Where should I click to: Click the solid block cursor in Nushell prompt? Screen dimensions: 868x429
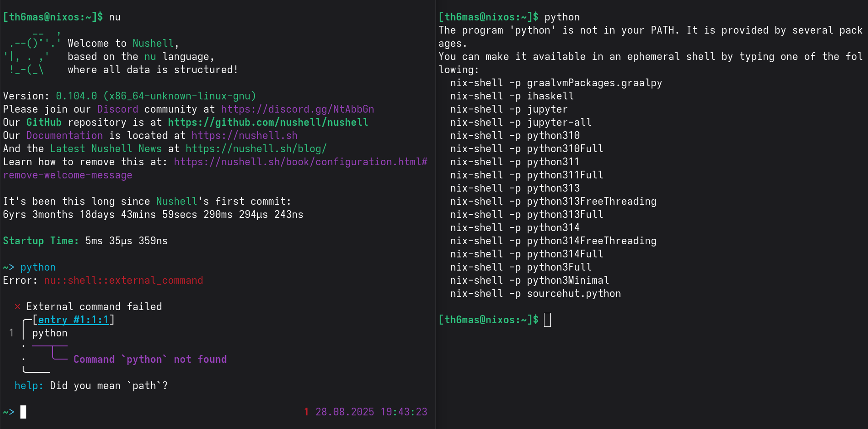click(x=24, y=412)
